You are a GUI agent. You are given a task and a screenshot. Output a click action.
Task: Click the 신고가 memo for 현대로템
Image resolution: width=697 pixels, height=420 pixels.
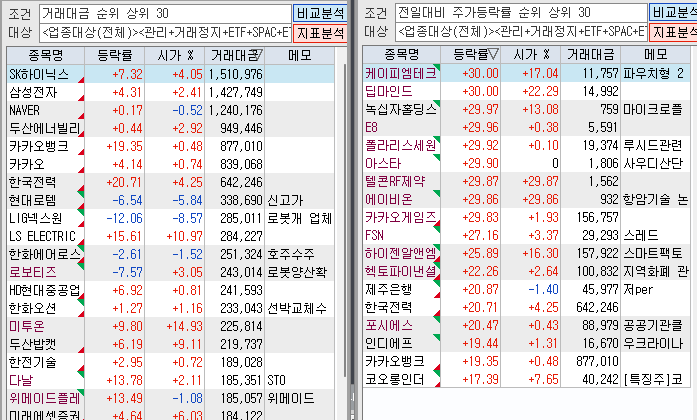pos(300,200)
